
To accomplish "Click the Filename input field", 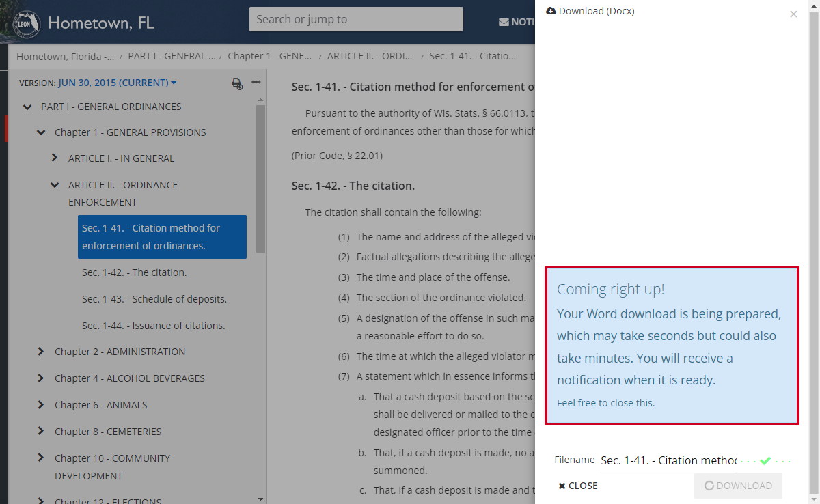I will 669,461.
